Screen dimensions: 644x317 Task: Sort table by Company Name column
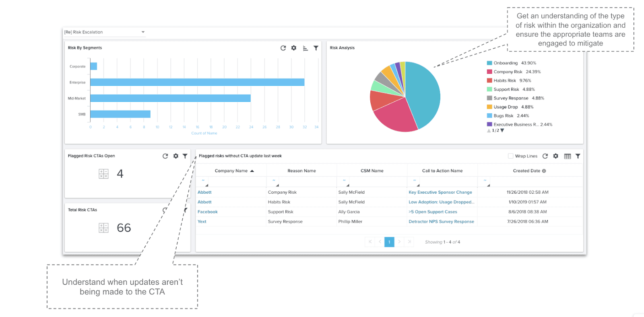pos(231,171)
